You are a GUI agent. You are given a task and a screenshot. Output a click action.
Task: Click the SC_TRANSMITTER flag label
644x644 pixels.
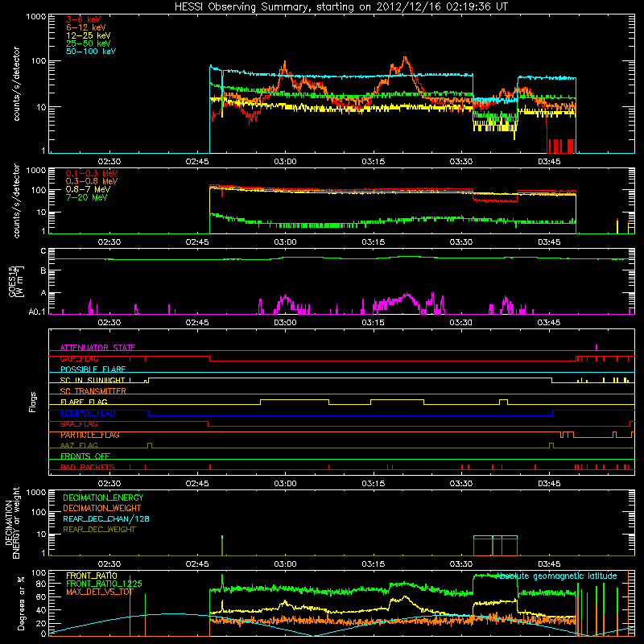[93, 391]
